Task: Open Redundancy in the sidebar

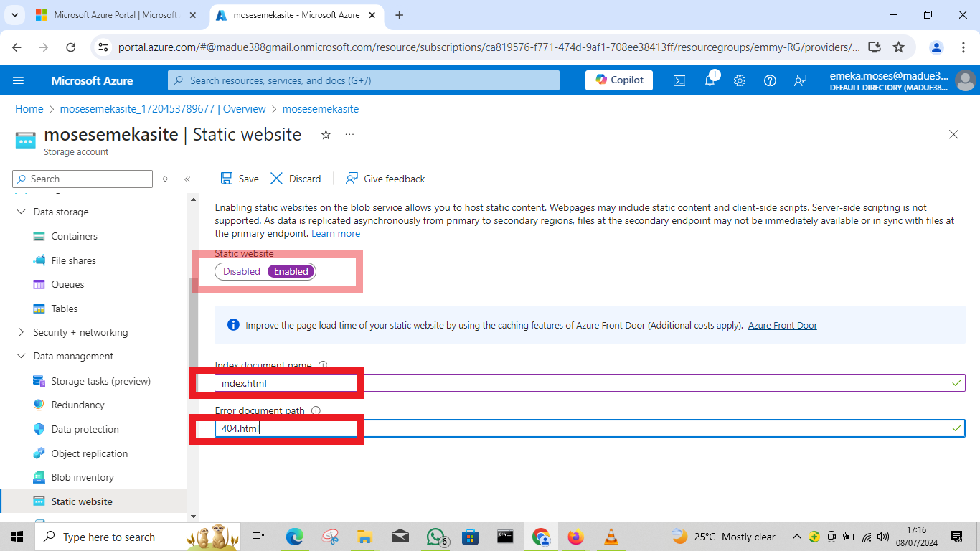Action: (x=77, y=405)
